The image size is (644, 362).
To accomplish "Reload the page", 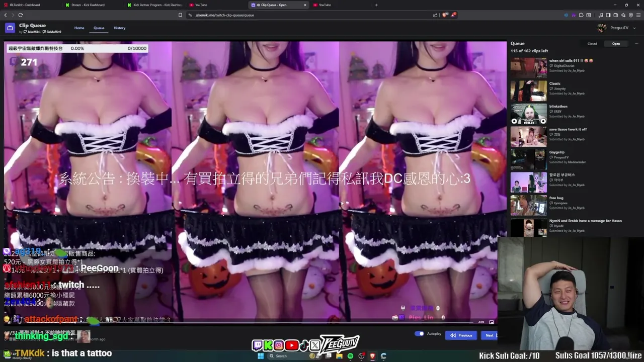I will point(21,15).
